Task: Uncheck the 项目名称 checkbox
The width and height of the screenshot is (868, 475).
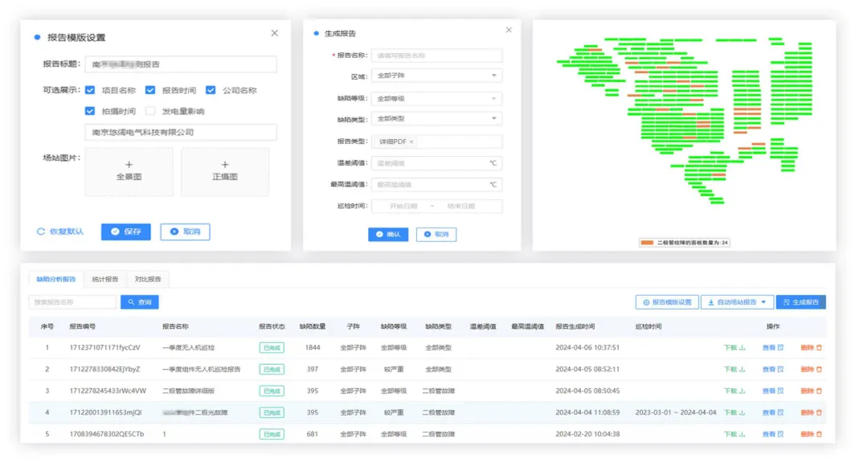Action: [x=89, y=90]
